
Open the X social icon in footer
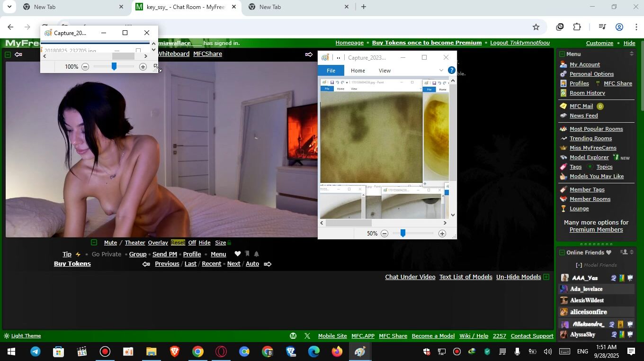(307, 336)
